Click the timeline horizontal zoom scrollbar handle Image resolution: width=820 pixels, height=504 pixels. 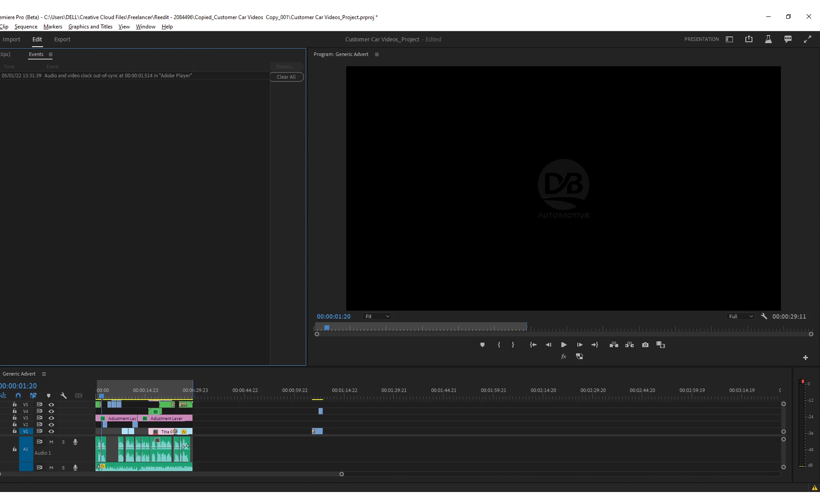341,474
